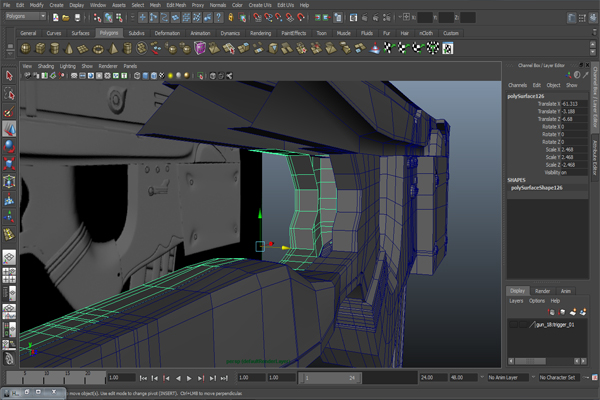Click the polygon pyramid shelf icon
This screenshot has height=400, width=600.
[x=112, y=49]
